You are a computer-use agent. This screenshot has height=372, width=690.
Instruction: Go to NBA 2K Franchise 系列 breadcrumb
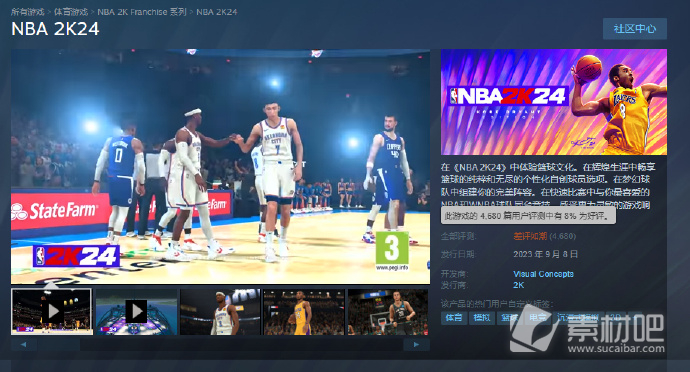(x=142, y=12)
